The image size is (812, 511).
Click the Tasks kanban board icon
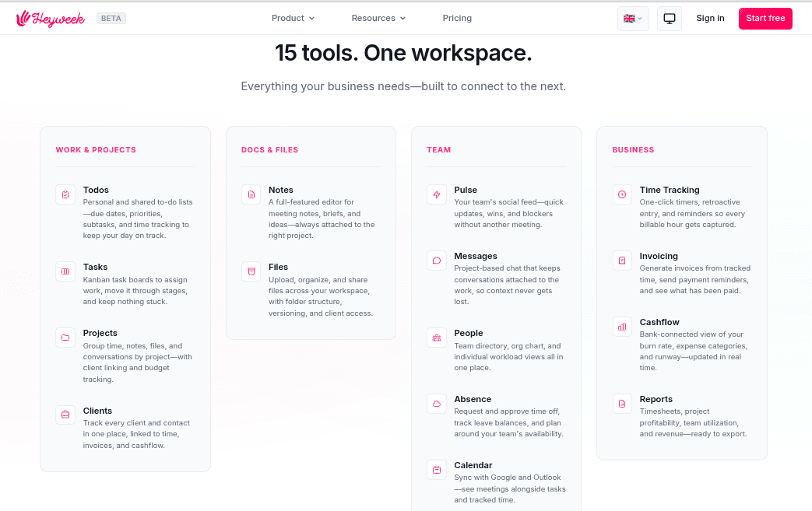(65, 271)
